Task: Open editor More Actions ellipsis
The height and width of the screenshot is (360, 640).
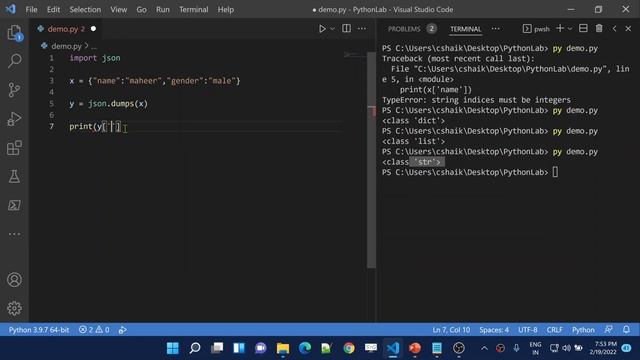Action: tap(362, 29)
